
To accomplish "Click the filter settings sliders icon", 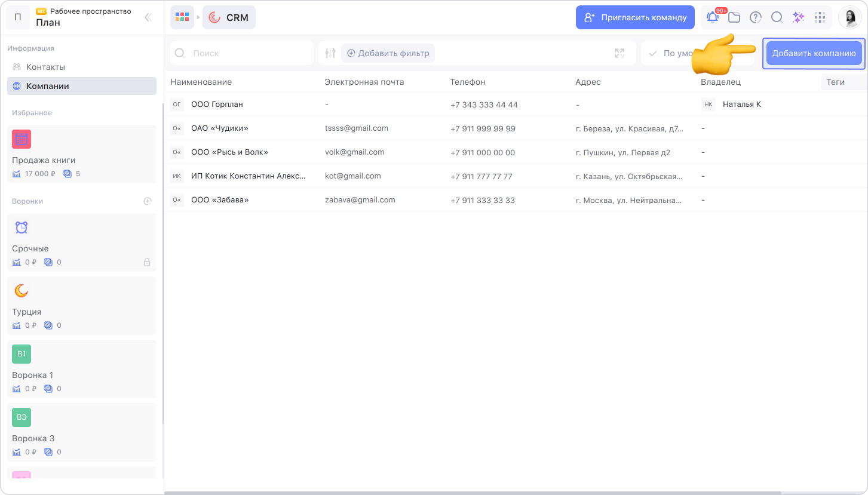I will 330,53.
